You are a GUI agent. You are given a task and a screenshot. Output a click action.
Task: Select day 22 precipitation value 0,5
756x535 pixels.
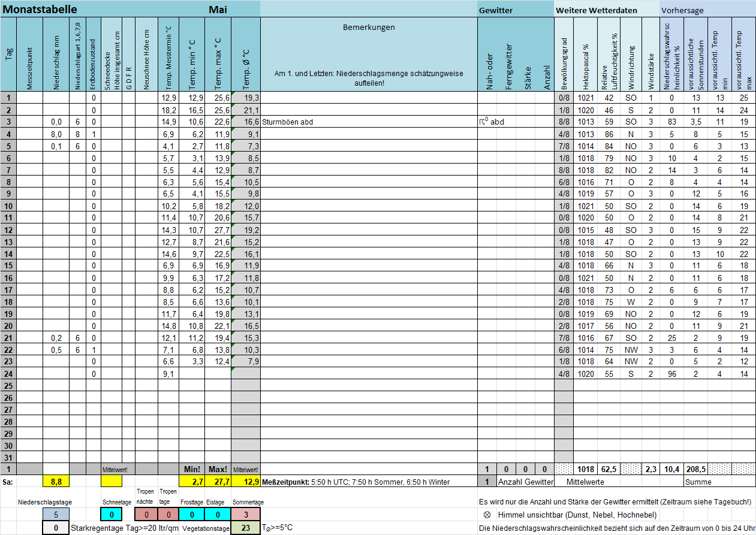point(57,349)
